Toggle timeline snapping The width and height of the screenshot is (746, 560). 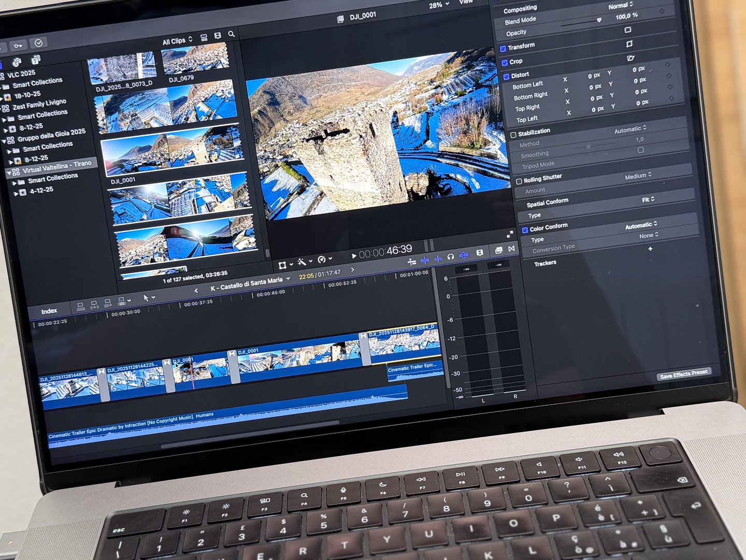point(464,255)
